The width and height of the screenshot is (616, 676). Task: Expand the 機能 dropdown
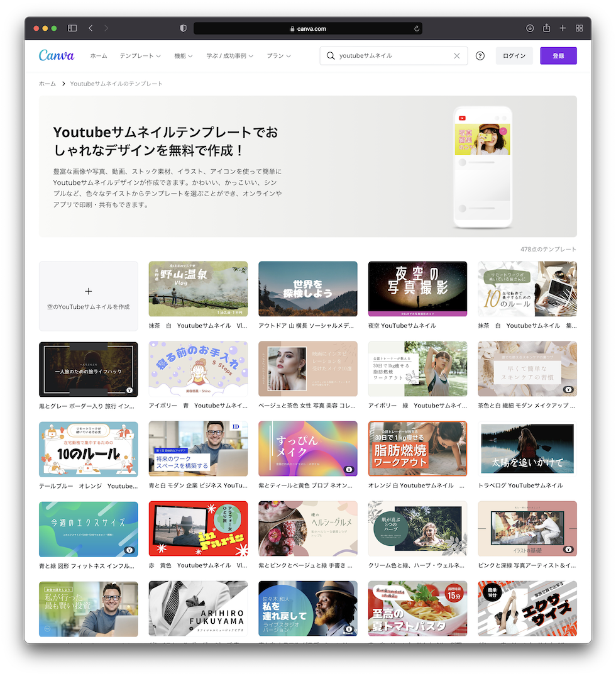[182, 55]
